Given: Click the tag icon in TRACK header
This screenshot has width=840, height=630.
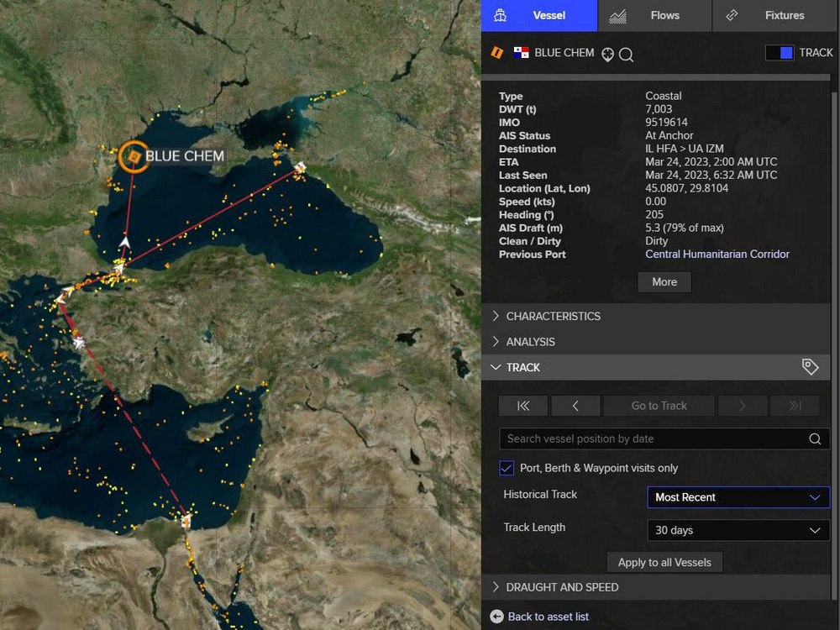Looking at the screenshot, I should click(x=810, y=367).
